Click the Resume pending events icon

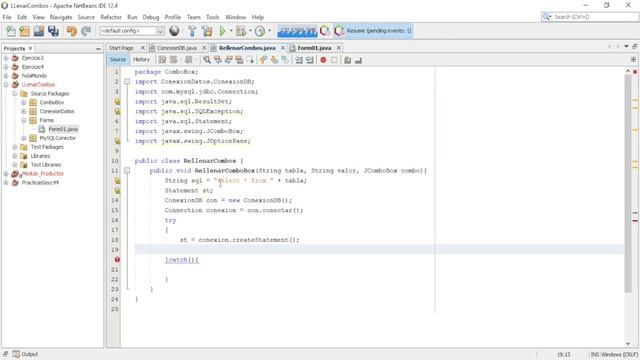tap(339, 31)
